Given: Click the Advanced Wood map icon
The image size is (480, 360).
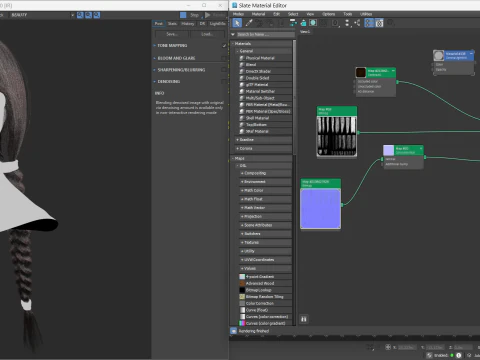Looking at the screenshot, I should [x=242, y=283].
